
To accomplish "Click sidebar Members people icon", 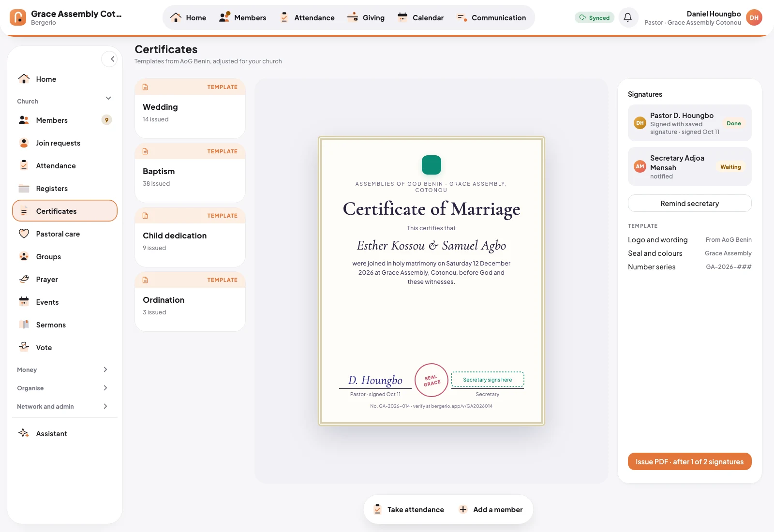I will (24, 120).
